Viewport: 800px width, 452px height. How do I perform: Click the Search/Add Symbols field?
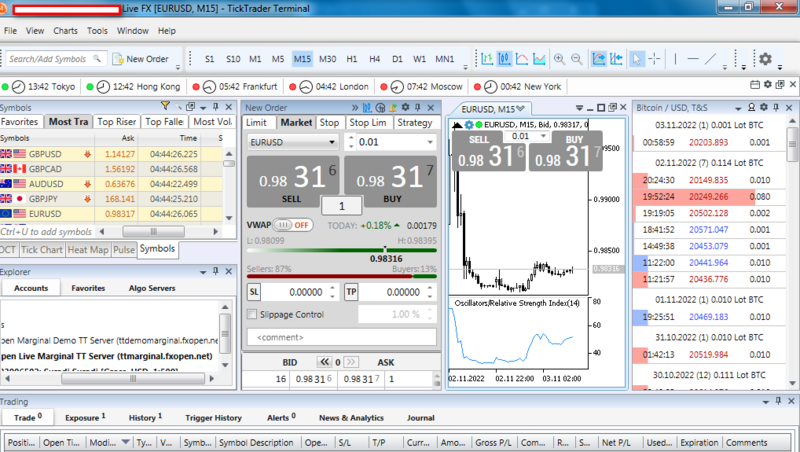point(56,59)
